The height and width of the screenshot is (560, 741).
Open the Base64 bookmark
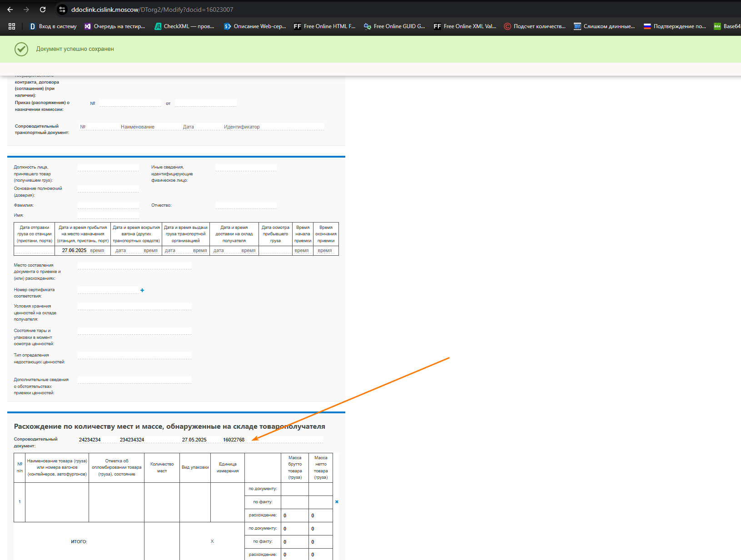point(727,26)
